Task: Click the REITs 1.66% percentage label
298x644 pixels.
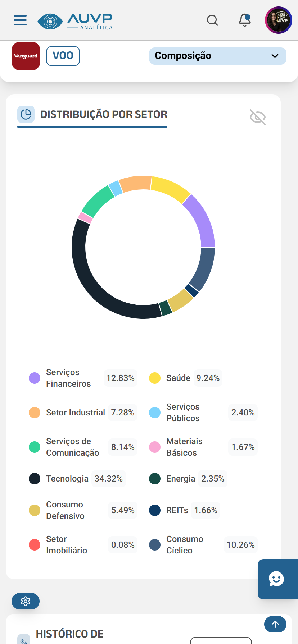Action: [205, 510]
